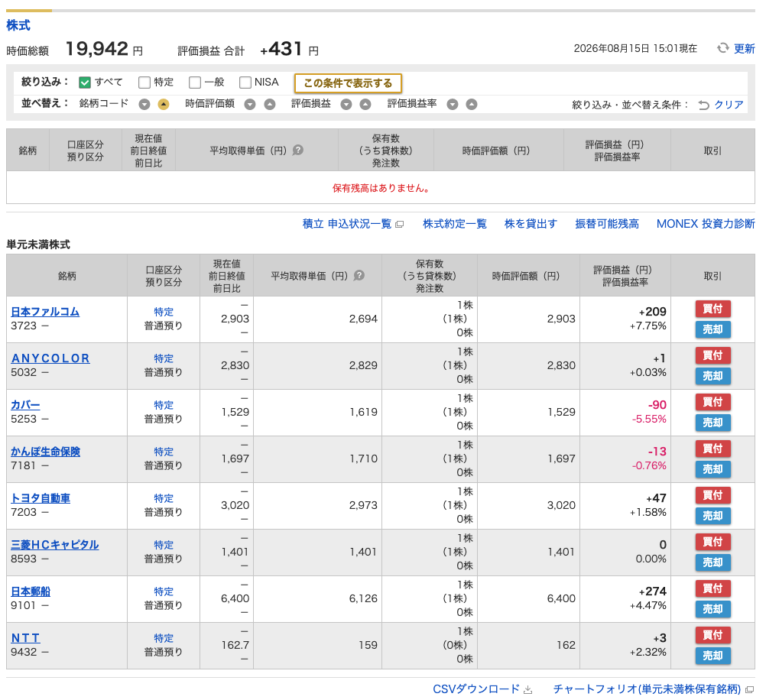Sort 銘柄コード ascending arrow

pos(164,105)
